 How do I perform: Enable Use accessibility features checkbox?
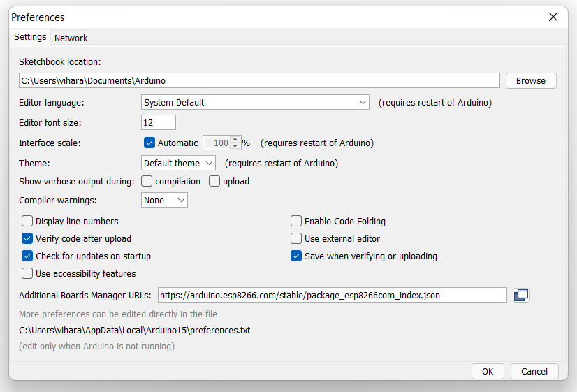27,273
